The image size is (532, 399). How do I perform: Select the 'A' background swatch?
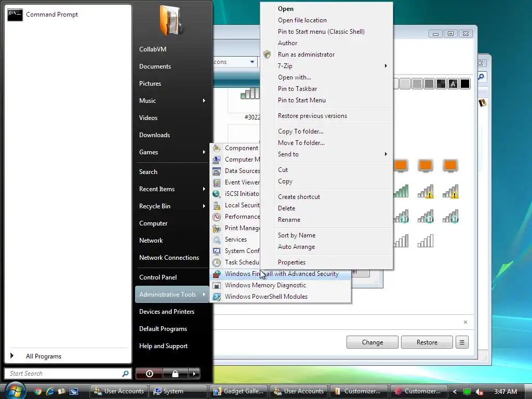tap(453, 84)
